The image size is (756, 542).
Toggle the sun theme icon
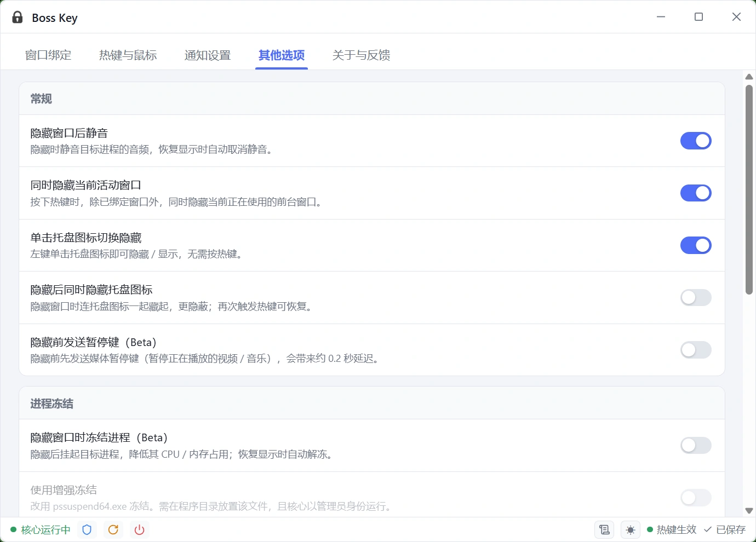[631, 529]
